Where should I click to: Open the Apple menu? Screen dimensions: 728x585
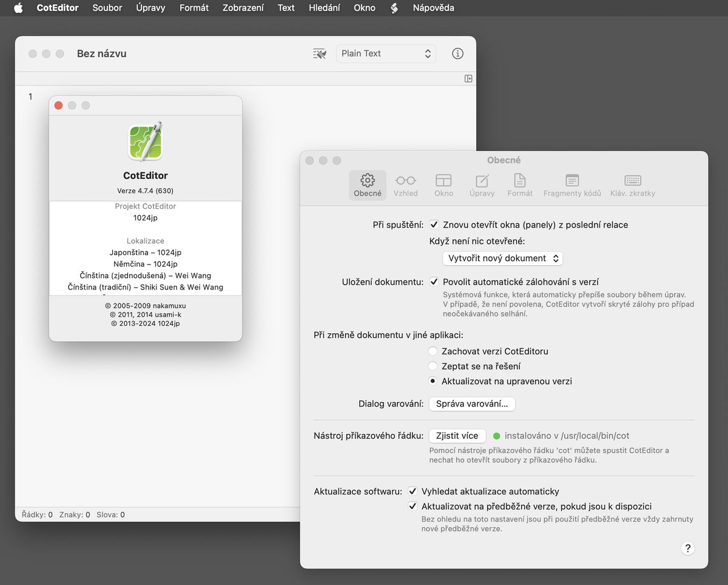click(x=18, y=8)
